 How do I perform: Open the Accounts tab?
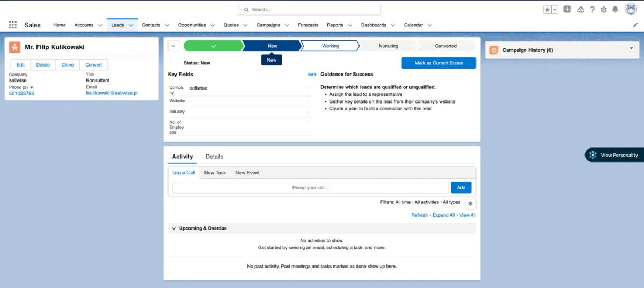84,25
